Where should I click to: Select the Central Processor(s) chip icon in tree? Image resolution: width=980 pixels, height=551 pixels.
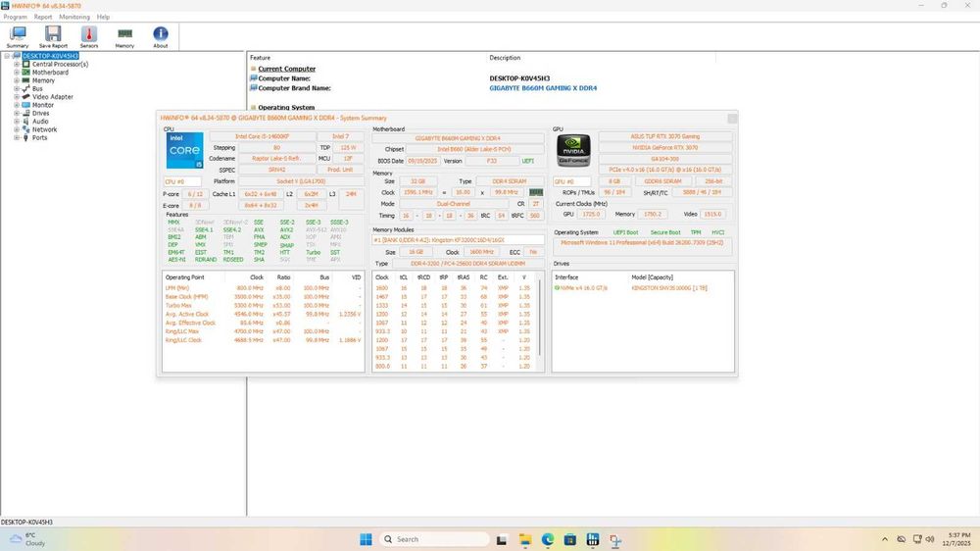(x=26, y=64)
